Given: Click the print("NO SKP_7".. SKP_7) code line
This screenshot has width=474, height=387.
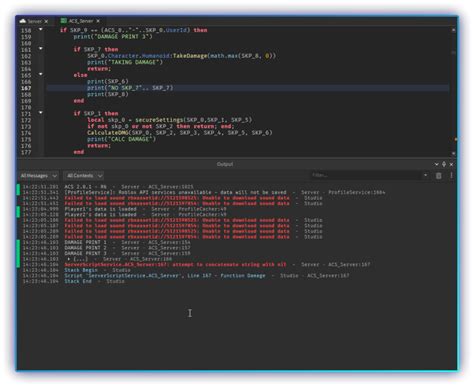Looking at the screenshot, I should pos(130,88).
